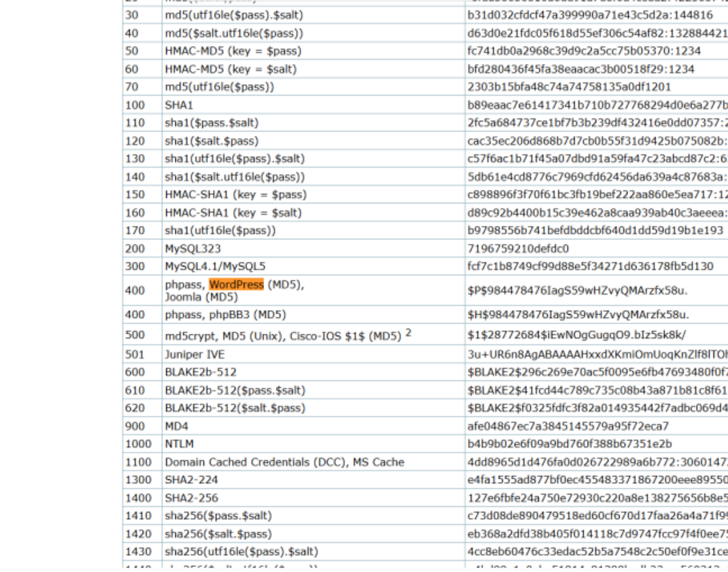Select the Juniper IVE hash name
The height and width of the screenshot is (572, 728).
coord(195,355)
